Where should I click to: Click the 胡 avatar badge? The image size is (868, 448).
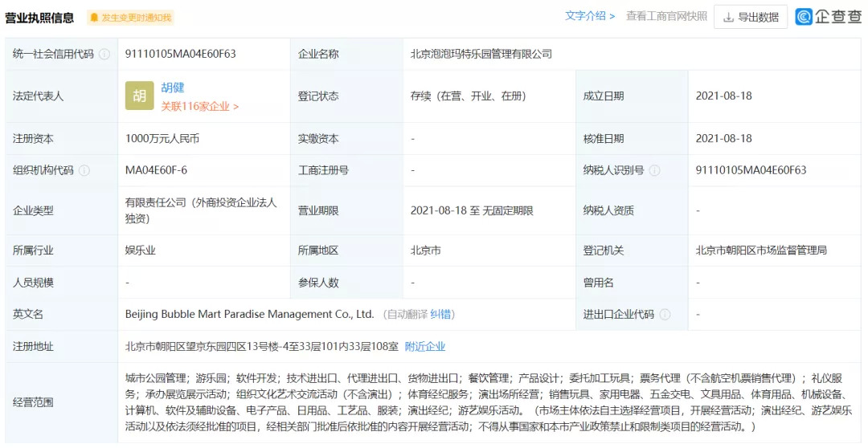click(x=140, y=96)
